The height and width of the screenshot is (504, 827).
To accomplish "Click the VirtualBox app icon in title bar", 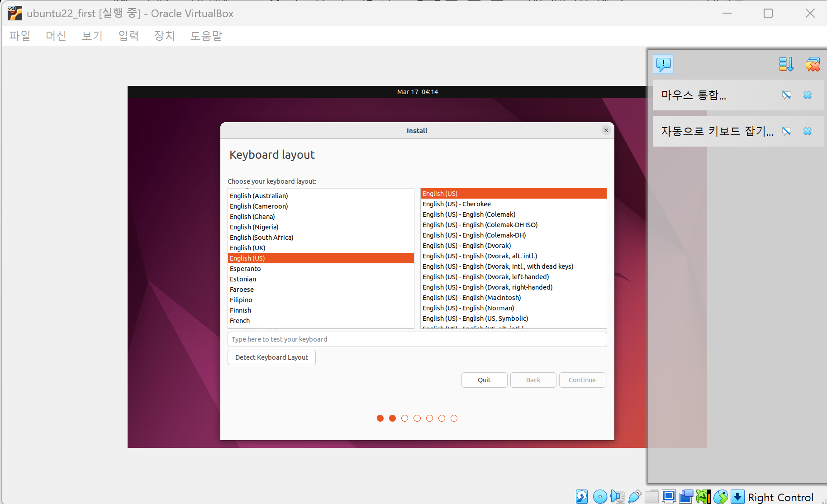I will (14, 13).
